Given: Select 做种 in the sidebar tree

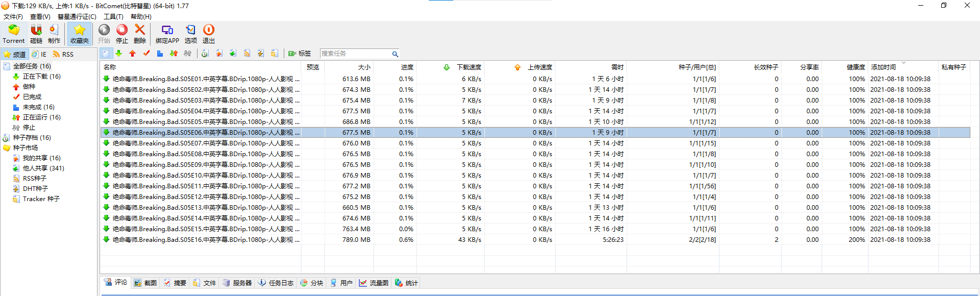Looking at the screenshot, I should tap(29, 87).
